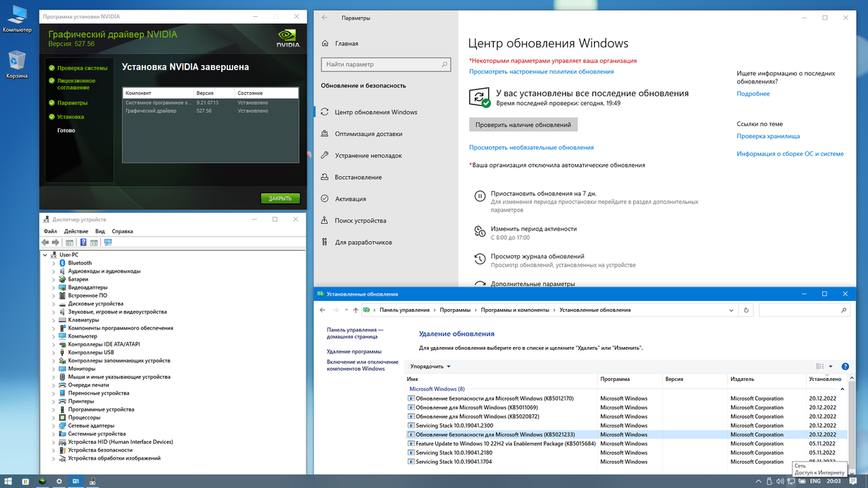Click the Activation checkmark icon in Settings sidebar
Screen dimensions: 868x488
click(x=325, y=199)
